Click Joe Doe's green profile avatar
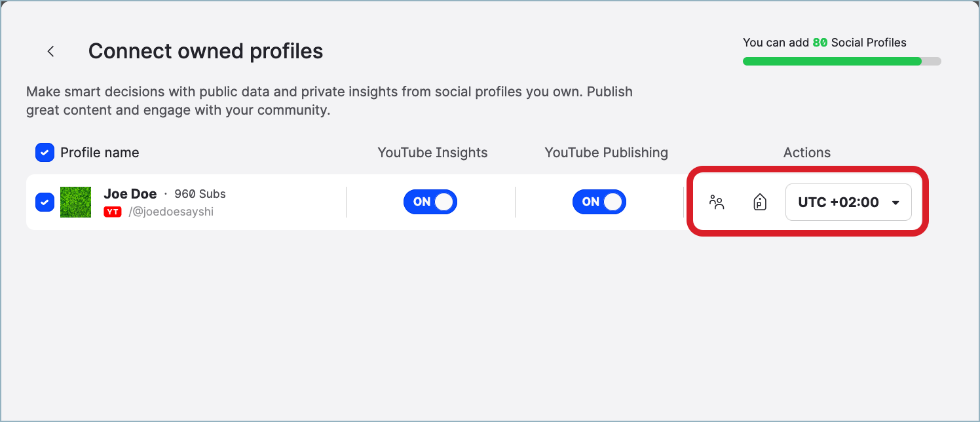 pyautogui.click(x=75, y=202)
